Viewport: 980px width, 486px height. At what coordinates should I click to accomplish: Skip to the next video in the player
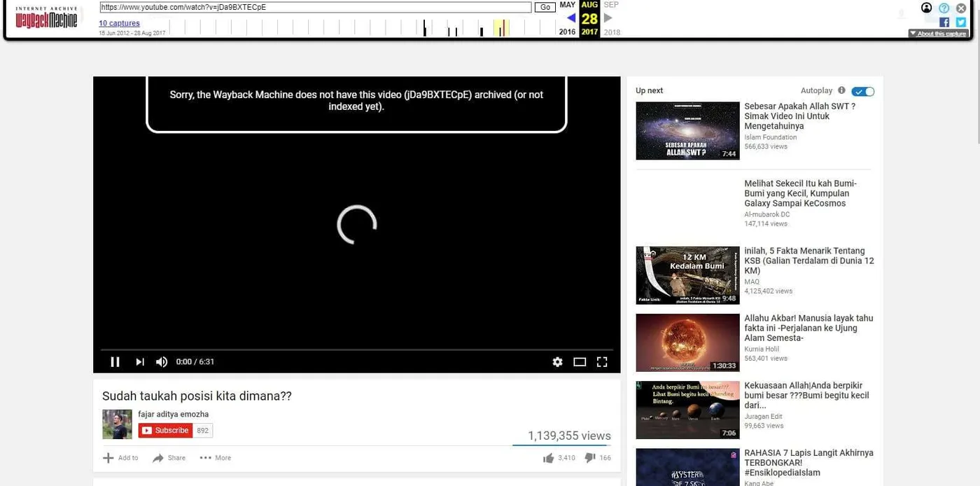click(x=140, y=362)
